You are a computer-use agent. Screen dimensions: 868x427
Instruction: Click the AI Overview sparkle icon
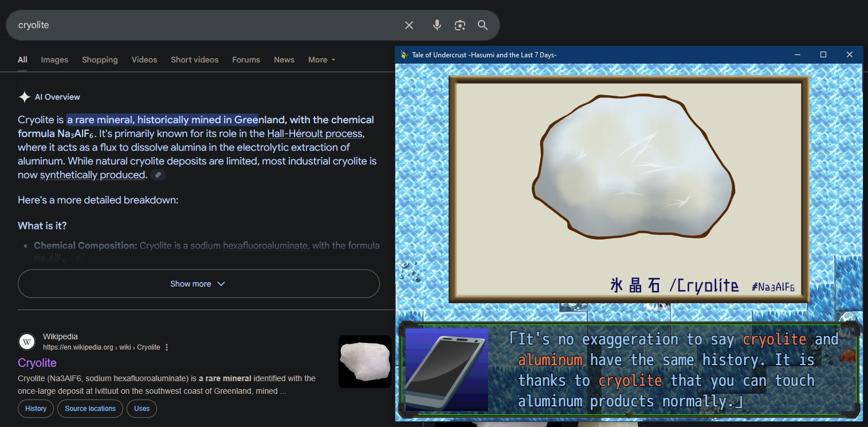pos(24,97)
